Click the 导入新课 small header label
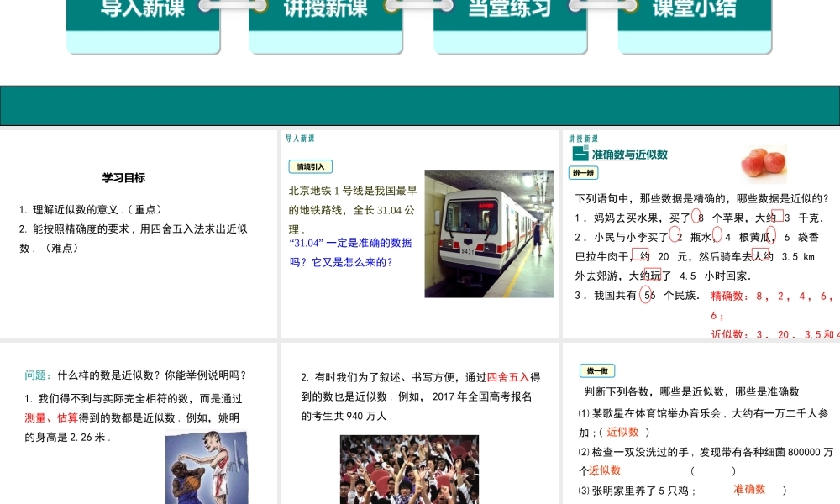The height and width of the screenshot is (504, 840). click(300, 139)
